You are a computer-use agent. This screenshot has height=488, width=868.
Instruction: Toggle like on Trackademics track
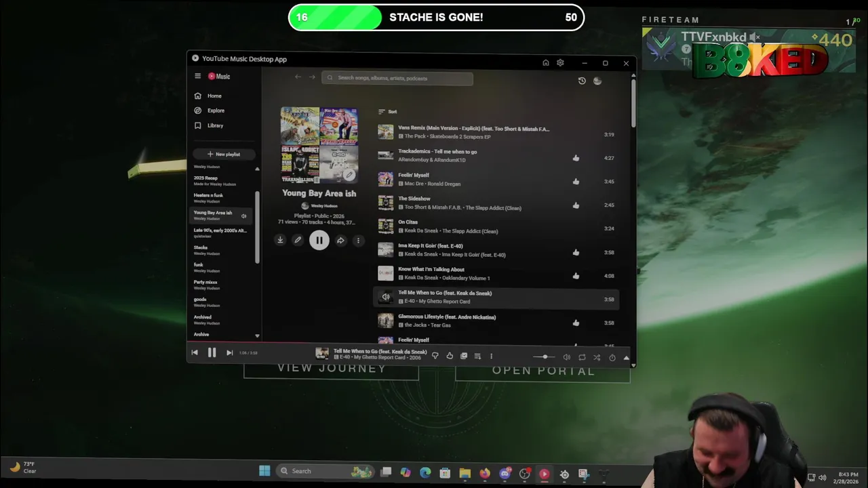pyautogui.click(x=576, y=158)
